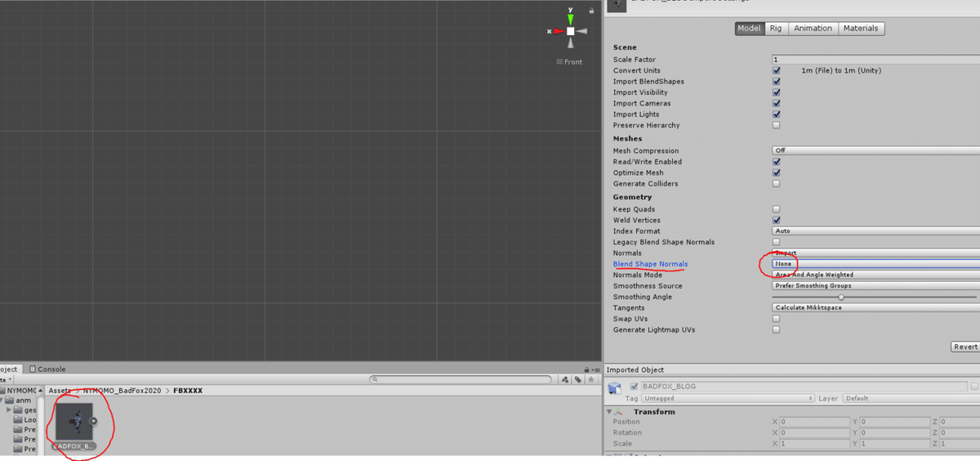Open Index Format dropdown
This screenshot has height=461, width=980.
(x=875, y=231)
